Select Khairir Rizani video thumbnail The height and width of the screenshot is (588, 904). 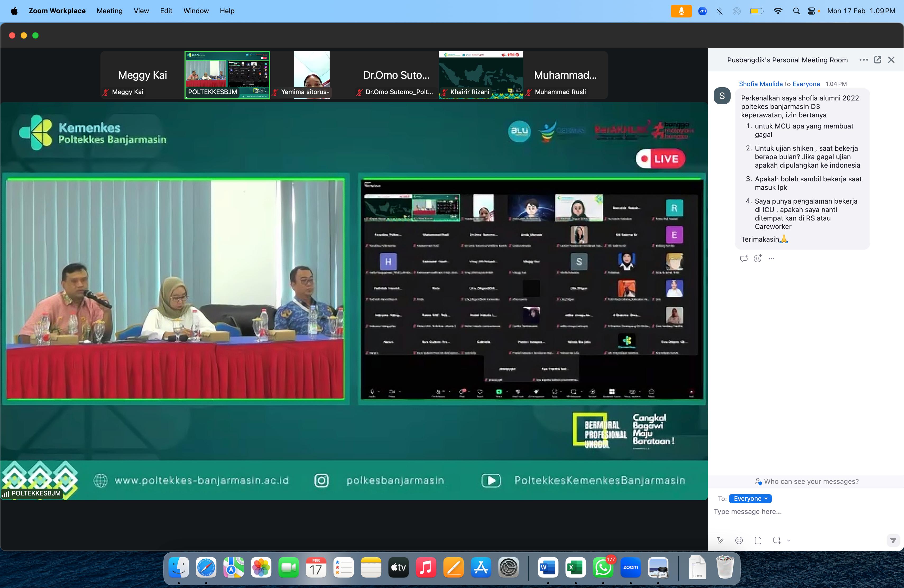pos(481,75)
